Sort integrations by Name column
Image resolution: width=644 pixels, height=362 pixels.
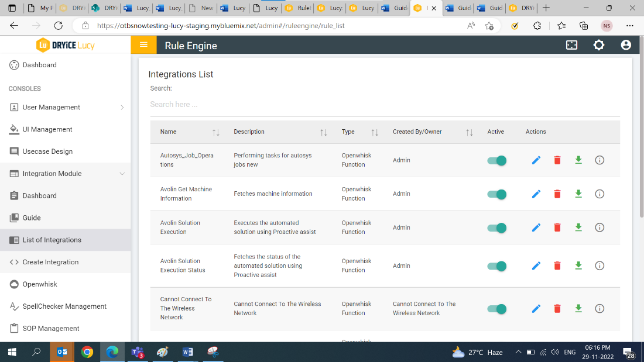(215, 133)
